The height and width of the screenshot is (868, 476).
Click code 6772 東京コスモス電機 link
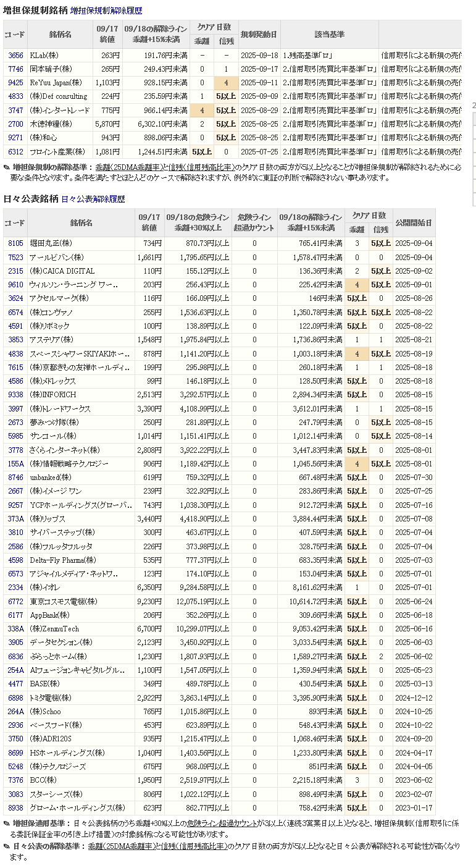point(15,601)
